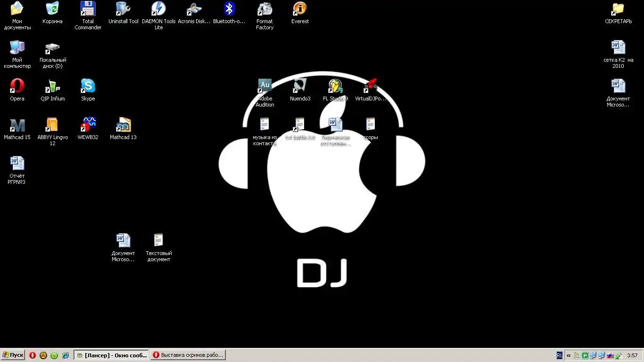Screen dimensions: 644x362
Task: Open the Пуск start menu
Action: pyautogui.click(x=13, y=355)
